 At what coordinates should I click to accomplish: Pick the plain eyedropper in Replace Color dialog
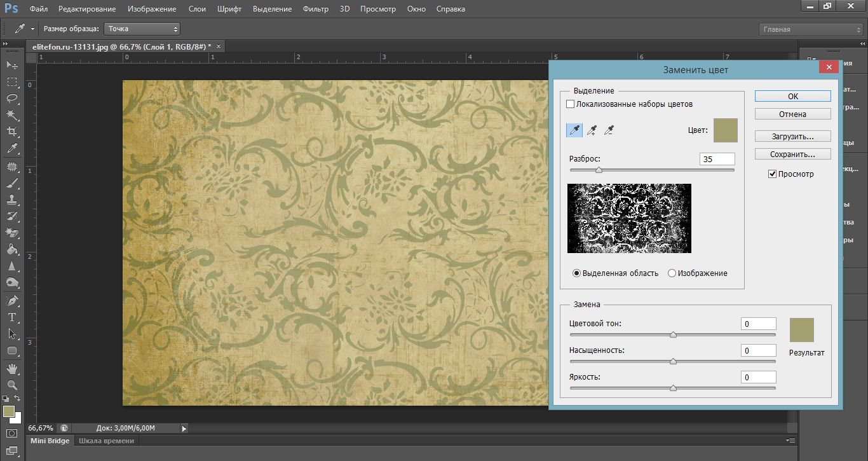(x=574, y=130)
